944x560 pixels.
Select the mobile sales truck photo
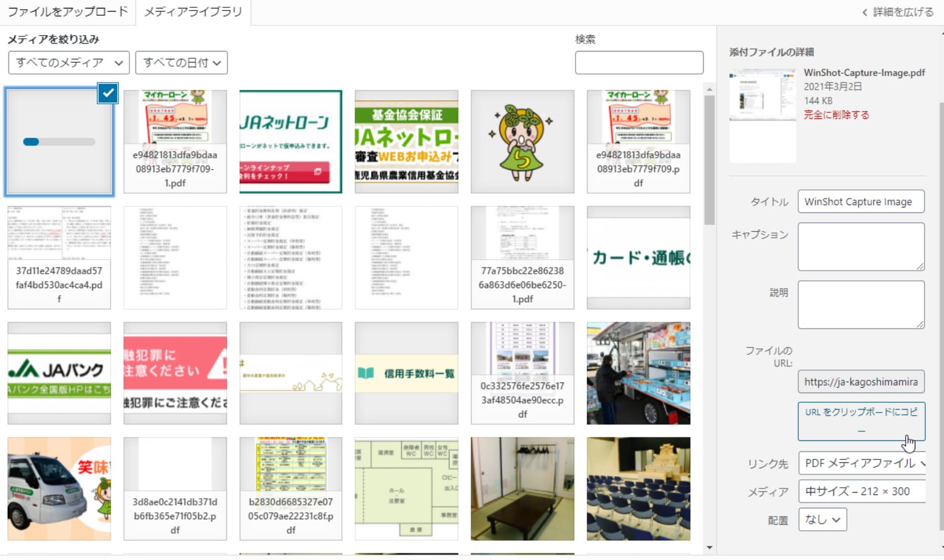pos(638,373)
